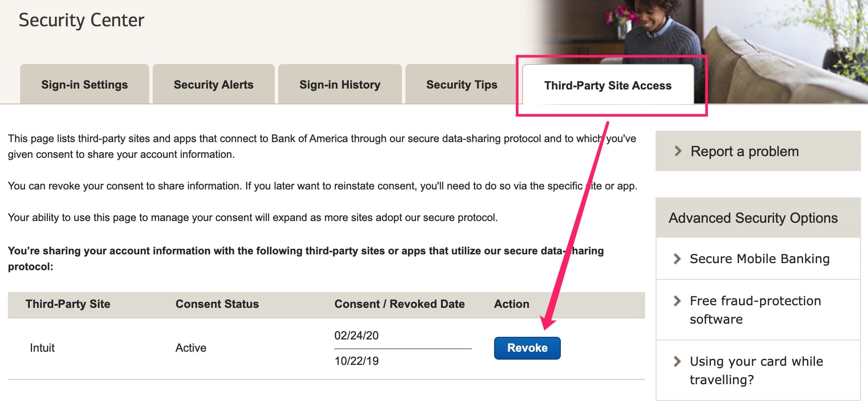Revoke Intuit's access with the Revoke button
The width and height of the screenshot is (868, 414).
[527, 348]
